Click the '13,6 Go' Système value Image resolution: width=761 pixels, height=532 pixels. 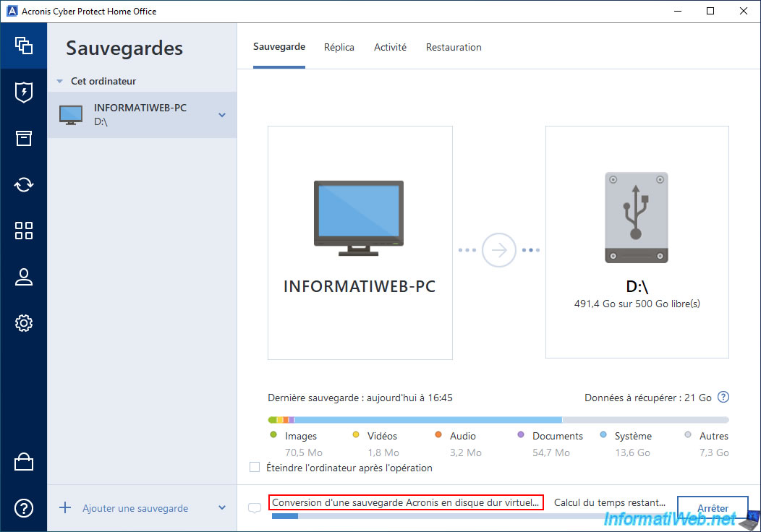pos(632,452)
